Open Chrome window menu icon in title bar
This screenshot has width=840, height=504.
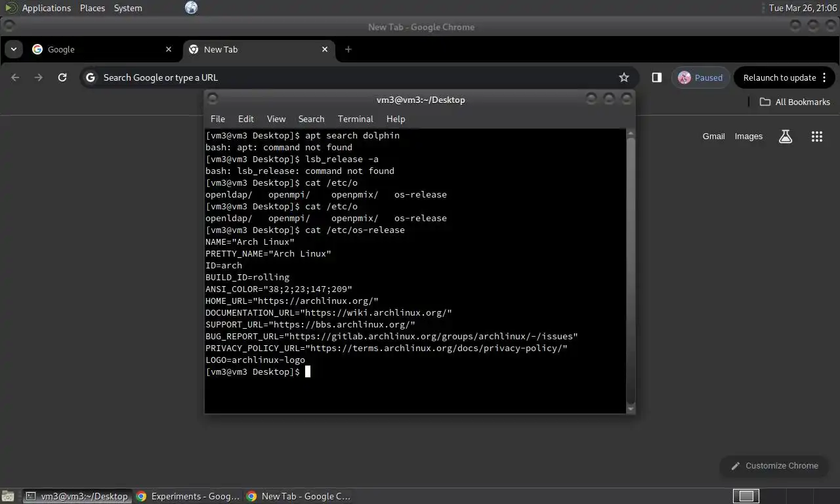[9, 26]
